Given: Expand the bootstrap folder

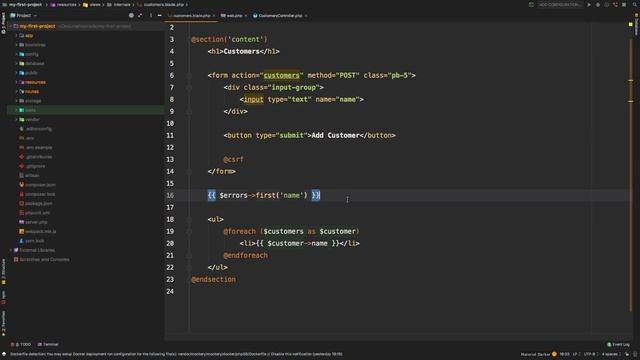Looking at the screenshot, I should click(x=16, y=45).
